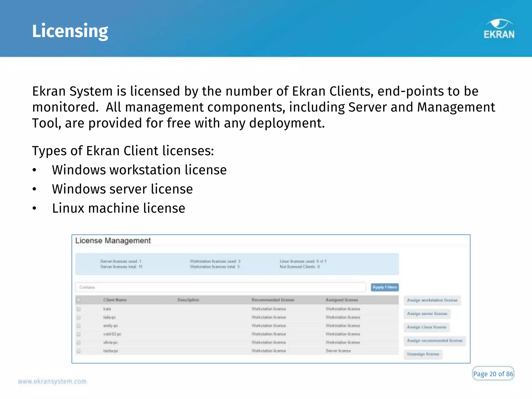Check the box for client kate
The image size is (532, 399).
pos(78,309)
